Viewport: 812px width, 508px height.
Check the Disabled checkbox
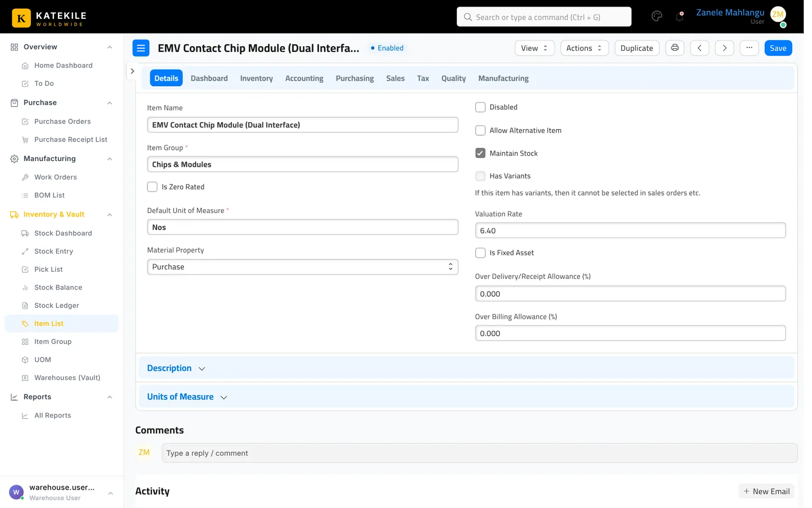coord(480,107)
